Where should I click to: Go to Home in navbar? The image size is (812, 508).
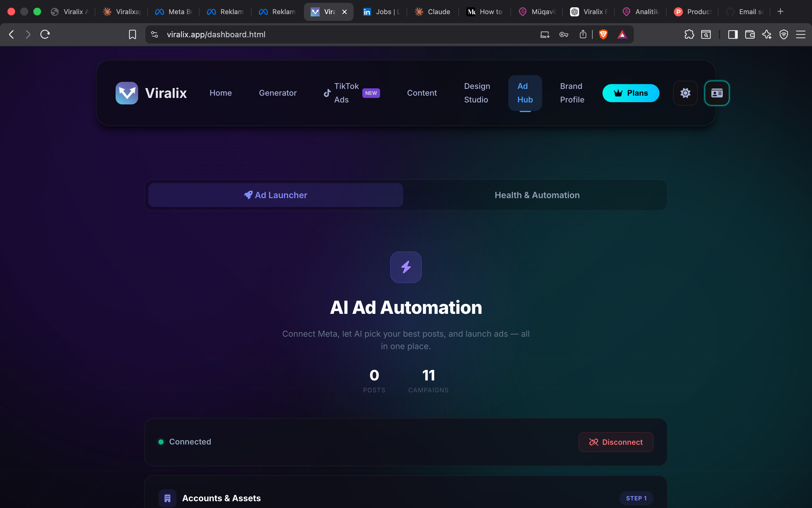click(221, 93)
